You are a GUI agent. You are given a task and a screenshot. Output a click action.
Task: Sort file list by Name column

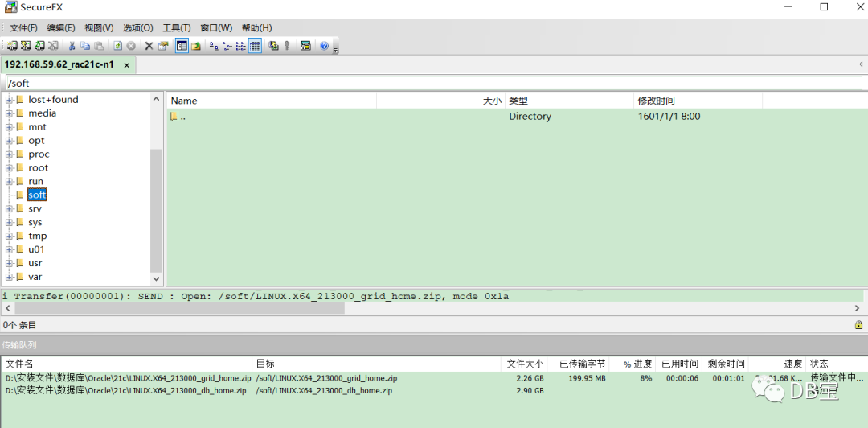point(272,101)
